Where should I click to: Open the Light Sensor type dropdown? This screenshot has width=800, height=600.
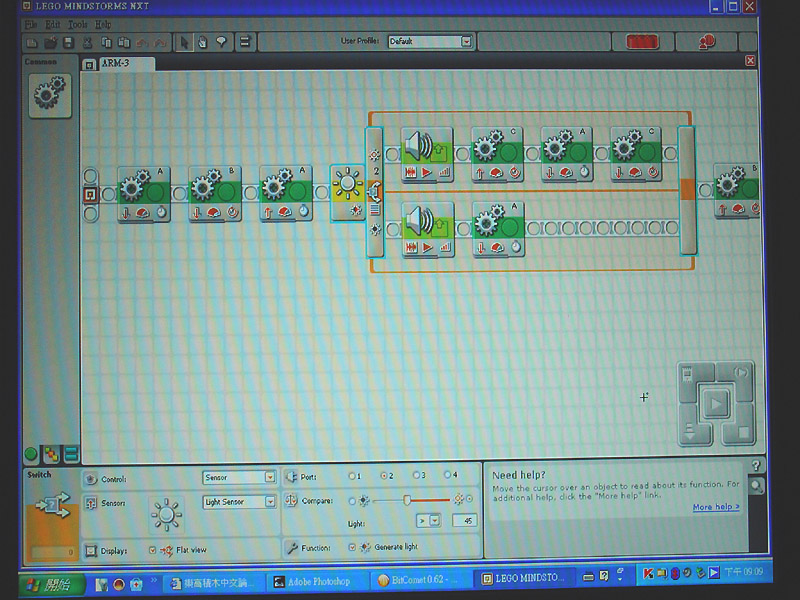click(x=239, y=502)
